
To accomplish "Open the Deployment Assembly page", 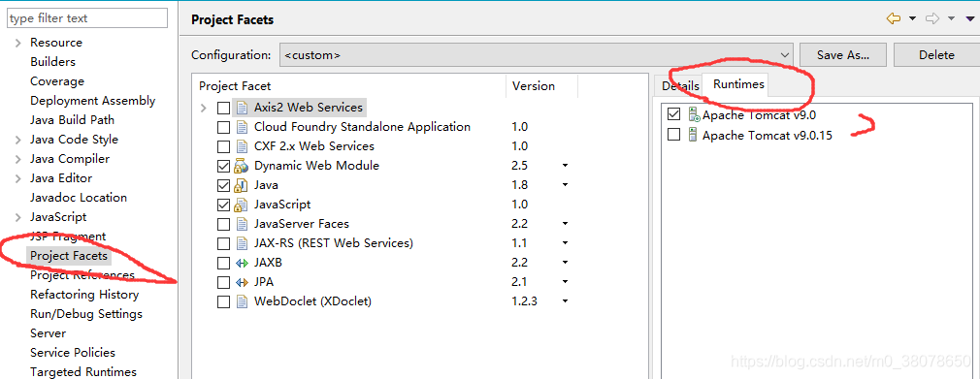I will 92,101.
